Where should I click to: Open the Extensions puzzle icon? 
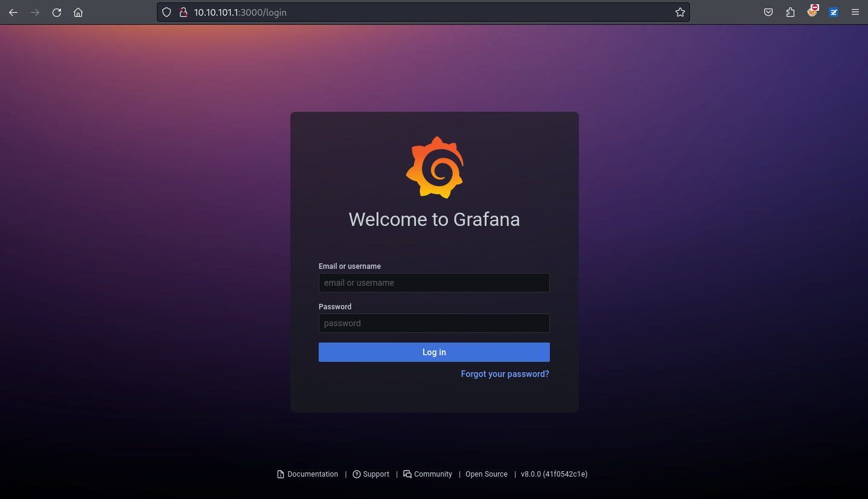tap(790, 12)
